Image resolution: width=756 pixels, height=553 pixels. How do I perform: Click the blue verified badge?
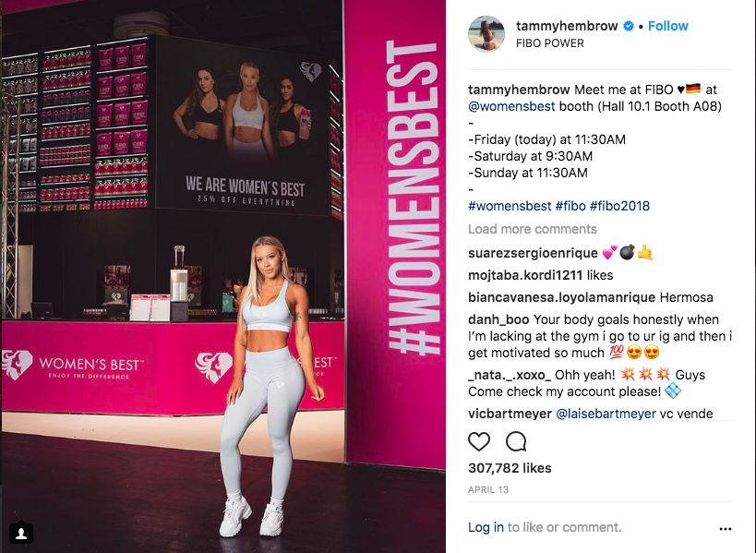click(x=629, y=26)
